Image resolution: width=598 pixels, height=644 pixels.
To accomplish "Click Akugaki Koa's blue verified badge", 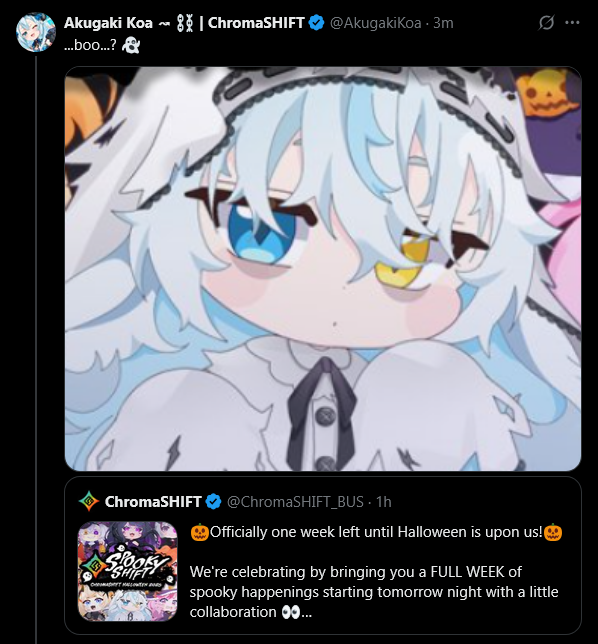I will pos(316,23).
